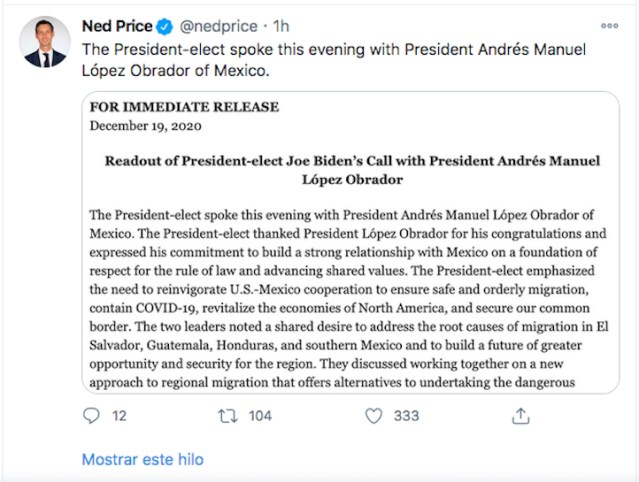Open the share tweet icon
Image resolution: width=639 pixels, height=482 pixels.
click(520, 415)
